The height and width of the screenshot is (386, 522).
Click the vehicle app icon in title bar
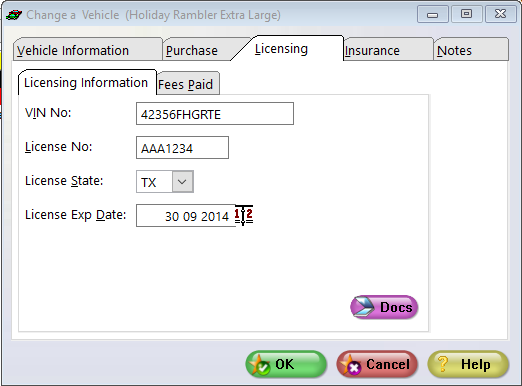coord(14,15)
